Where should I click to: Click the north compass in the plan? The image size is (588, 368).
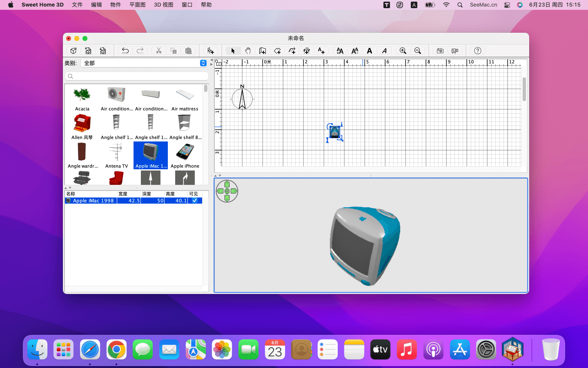242,98
